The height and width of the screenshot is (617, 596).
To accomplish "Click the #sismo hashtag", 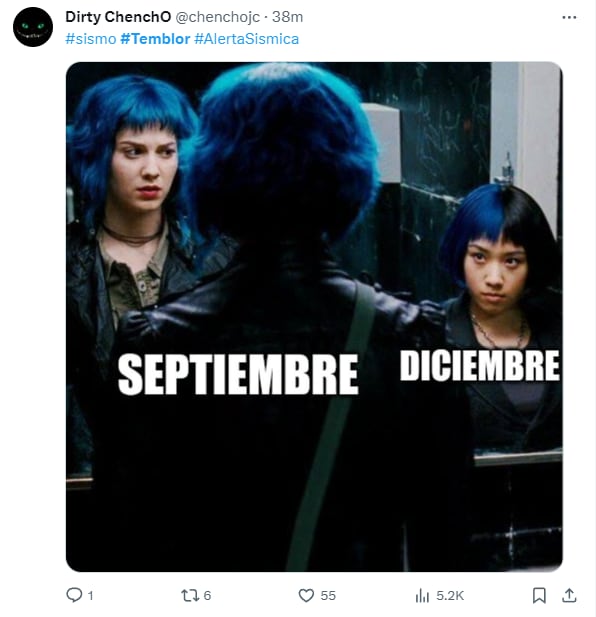I will (91, 39).
